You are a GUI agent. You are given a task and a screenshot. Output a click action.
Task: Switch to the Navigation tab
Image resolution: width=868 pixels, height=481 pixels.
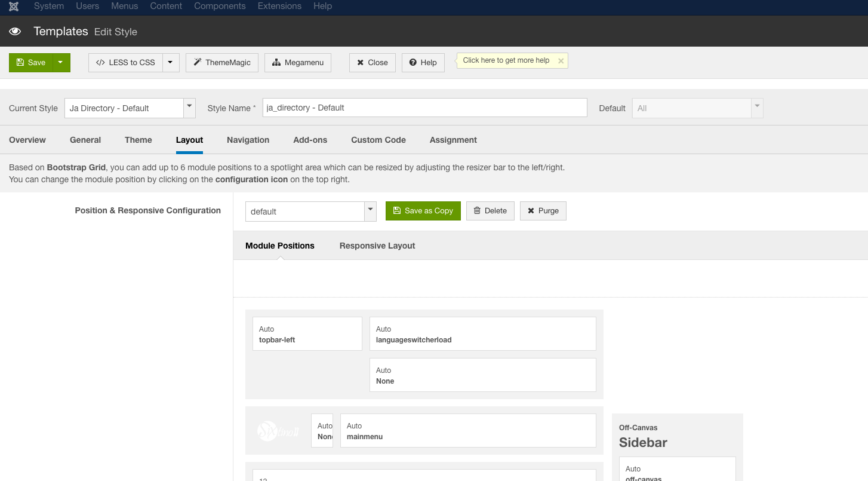[248, 140]
